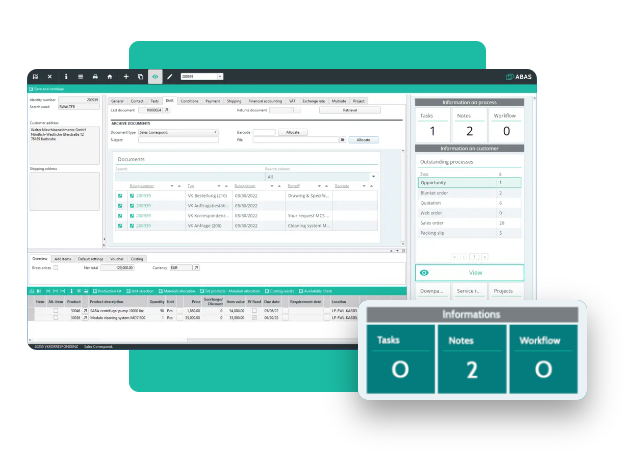Screen dimensions: 633x450
Task: Click the ABAS logo in the top bar
Action: (519, 77)
